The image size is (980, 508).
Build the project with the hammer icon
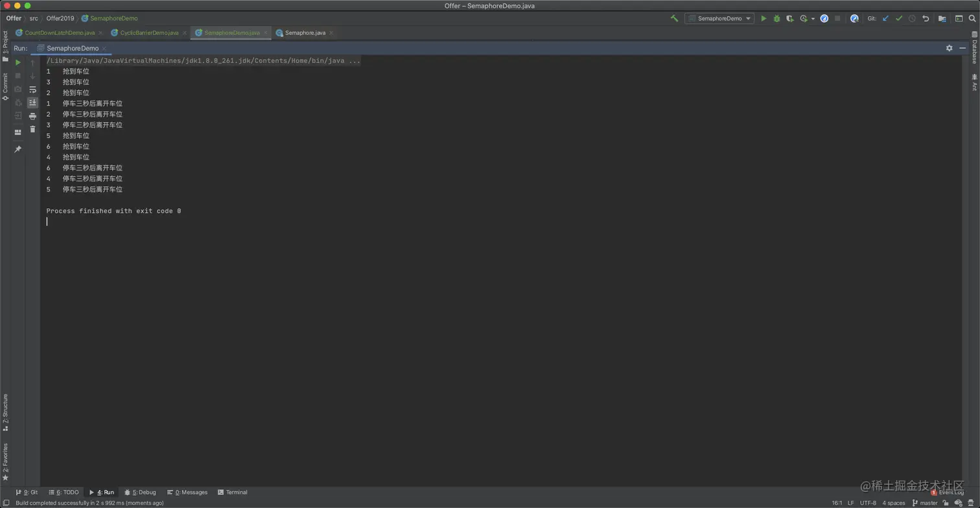pyautogui.click(x=674, y=18)
